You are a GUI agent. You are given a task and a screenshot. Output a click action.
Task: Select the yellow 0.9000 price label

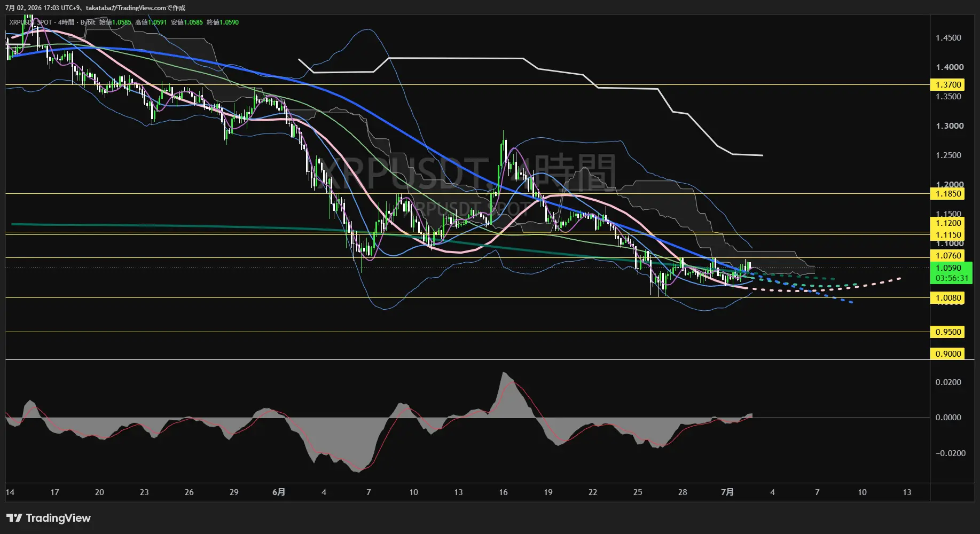[x=948, y=354]
